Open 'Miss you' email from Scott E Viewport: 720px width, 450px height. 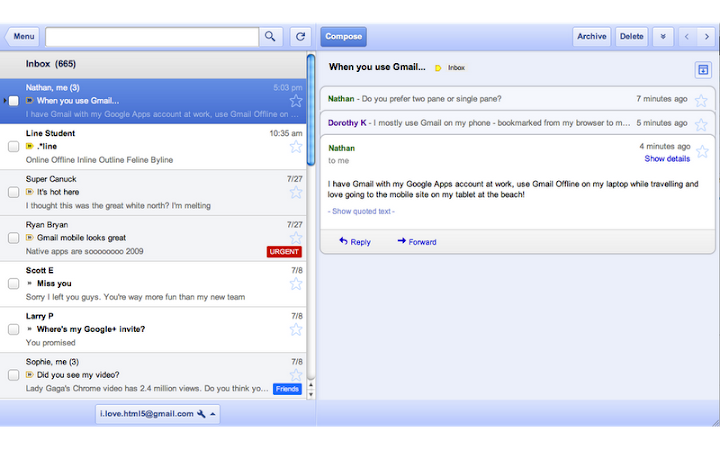coord(153,284)
